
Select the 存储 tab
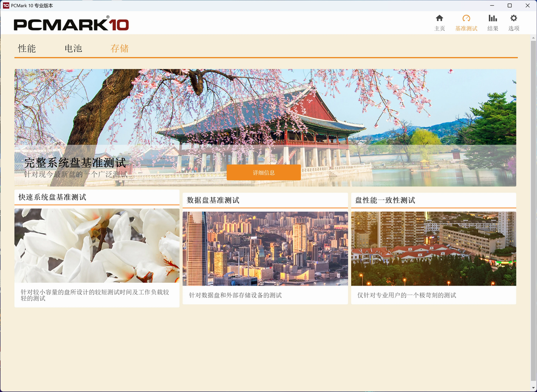119,48
